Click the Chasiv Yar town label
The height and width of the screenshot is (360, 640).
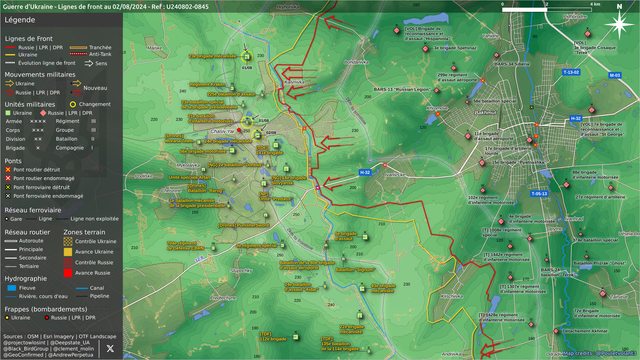pyautogui.click(x=223, y=131)
